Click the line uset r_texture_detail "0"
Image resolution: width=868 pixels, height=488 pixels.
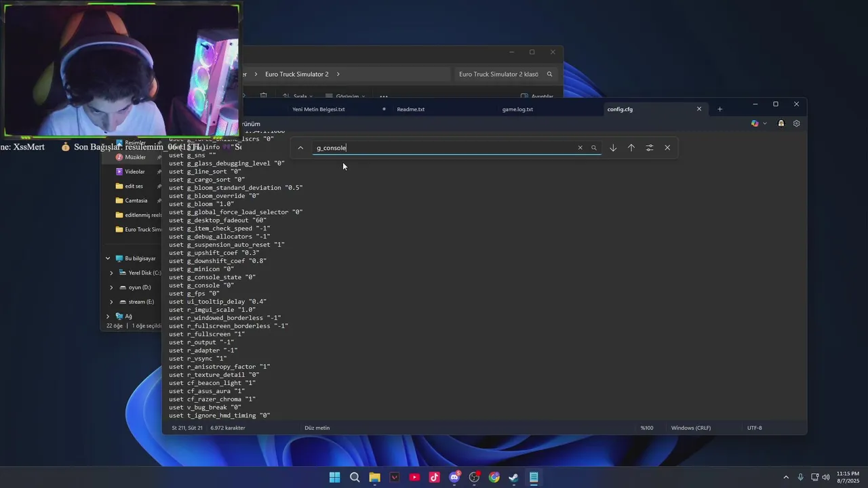coord(214,375)
